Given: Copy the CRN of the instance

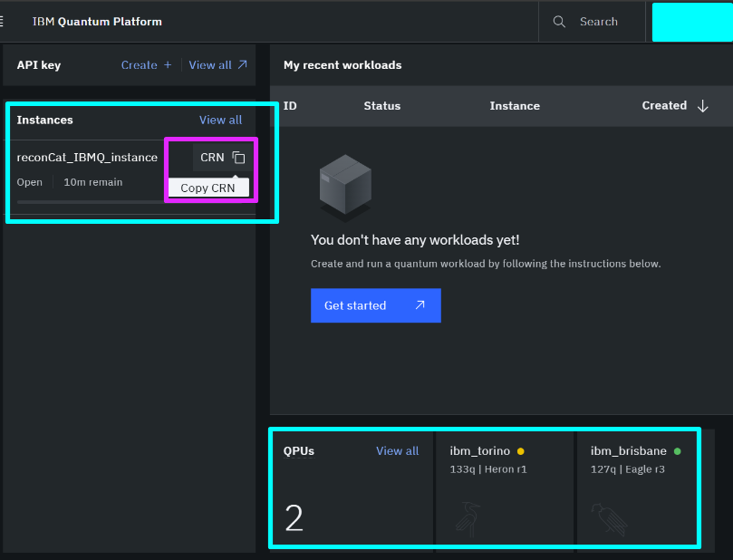Looking at the screenshot, I should coord(223,158).
